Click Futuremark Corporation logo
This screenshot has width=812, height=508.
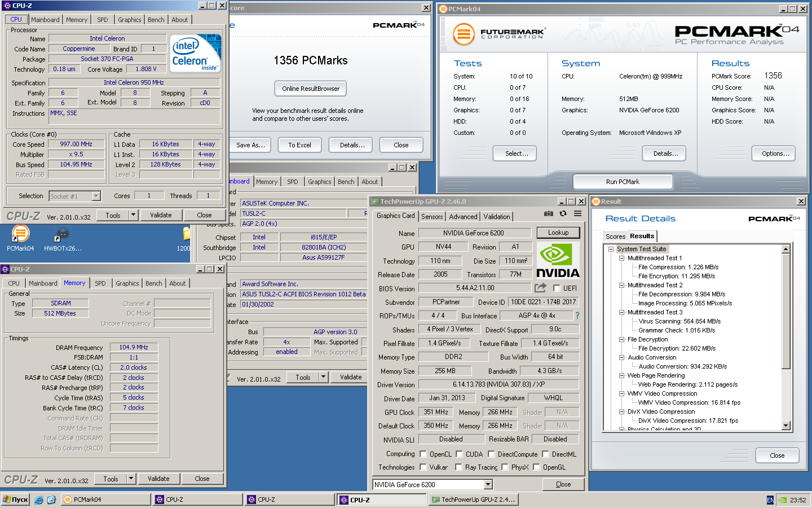(x=499, y=34)
